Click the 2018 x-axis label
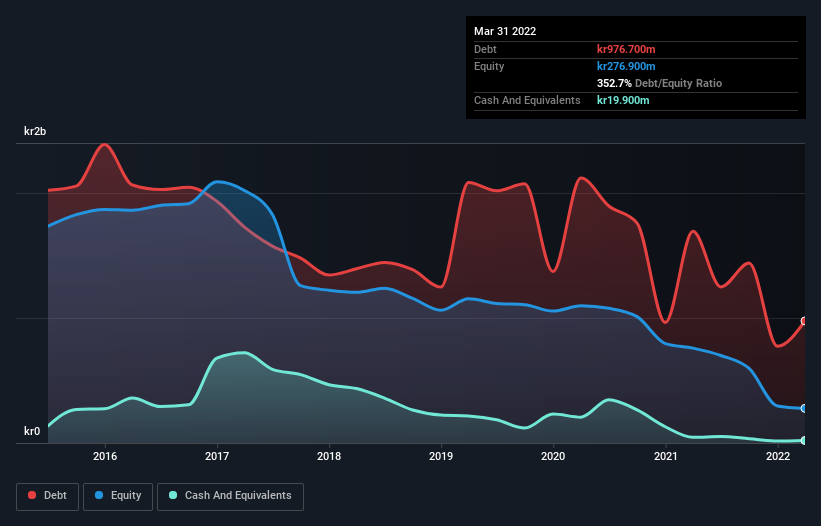Image resolution: width=821 pixels, height=526 pixels. [329, 456]
